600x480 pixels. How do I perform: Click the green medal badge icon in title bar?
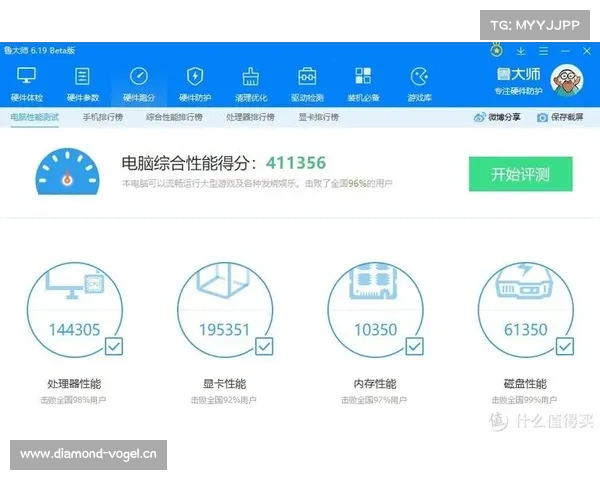497,50
